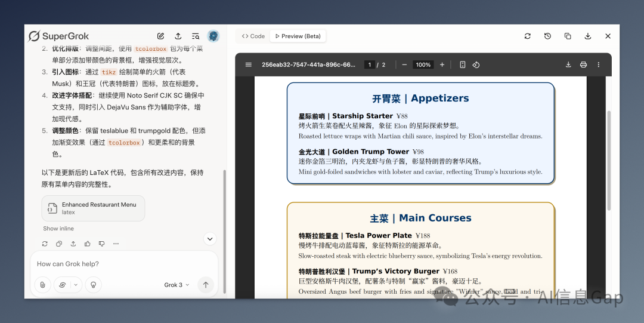This screenshot has height=323, width=644.
Task: Click the How can Grok help input
Action: tap(123, 264)
